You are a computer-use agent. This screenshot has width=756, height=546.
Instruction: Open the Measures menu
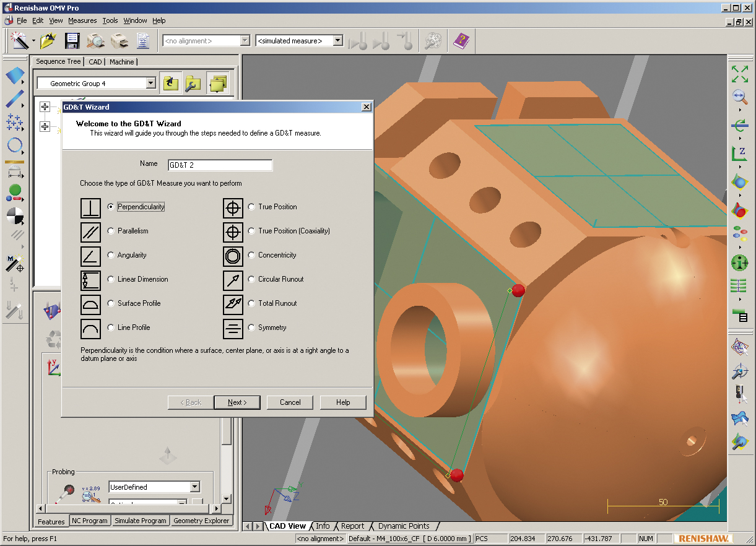coord(82,20)
